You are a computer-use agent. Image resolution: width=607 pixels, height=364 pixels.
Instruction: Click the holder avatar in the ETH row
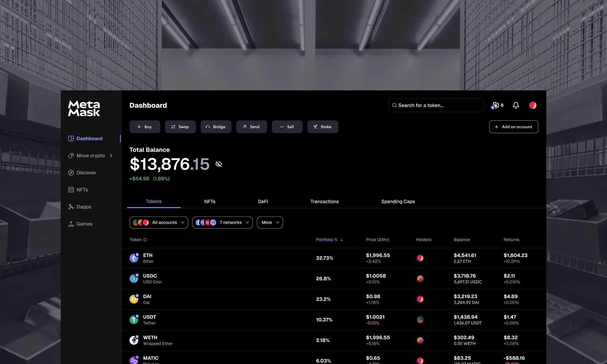(420, 258)
